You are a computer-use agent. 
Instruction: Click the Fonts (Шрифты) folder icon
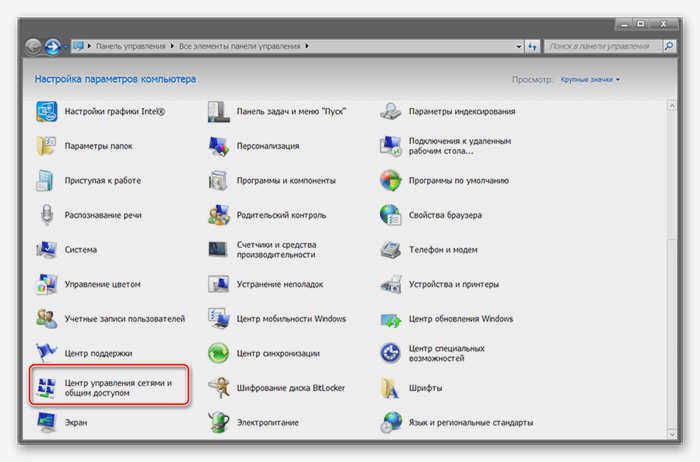[391, 388]
